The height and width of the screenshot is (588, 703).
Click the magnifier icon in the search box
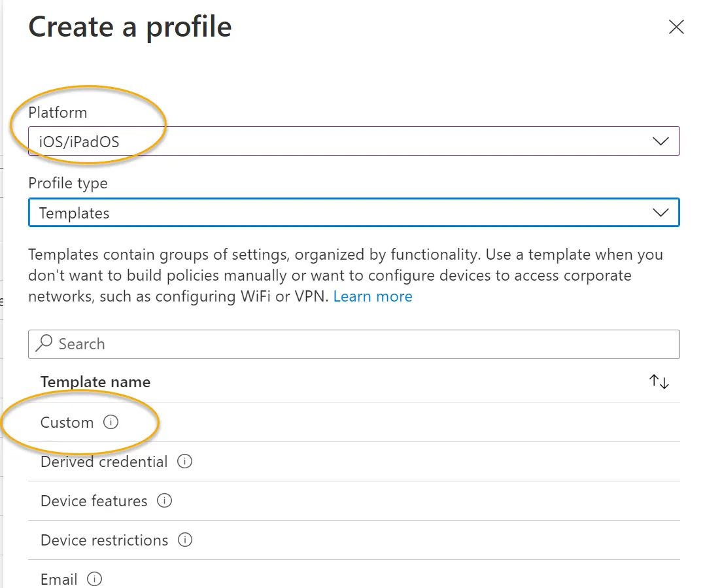[44, 343]
